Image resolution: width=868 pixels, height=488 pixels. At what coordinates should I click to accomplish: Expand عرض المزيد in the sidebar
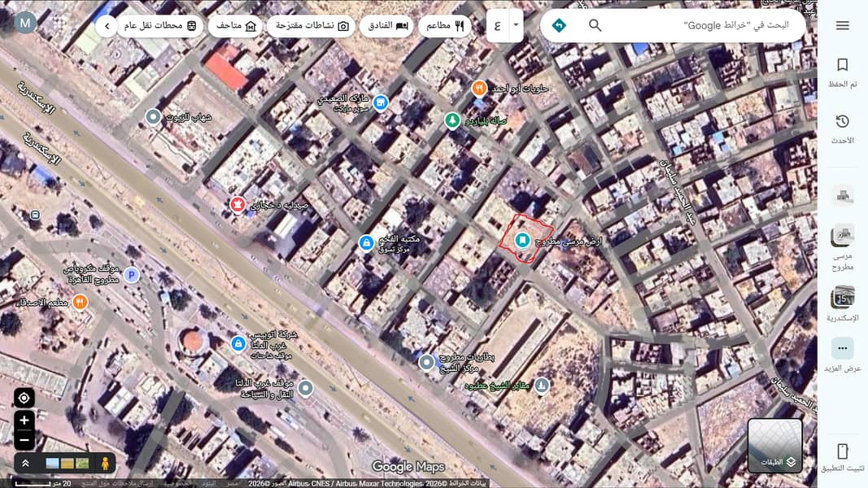pyautogui.click(x=843, y=355)
